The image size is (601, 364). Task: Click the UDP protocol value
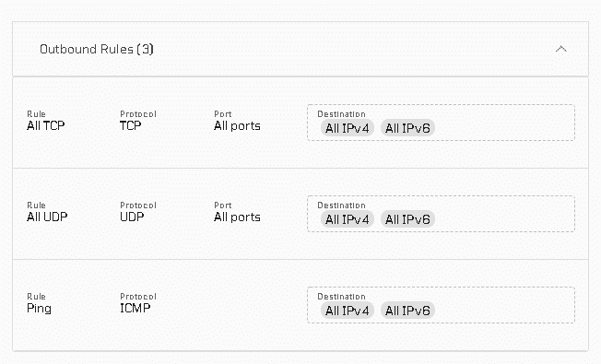[132, 217]
